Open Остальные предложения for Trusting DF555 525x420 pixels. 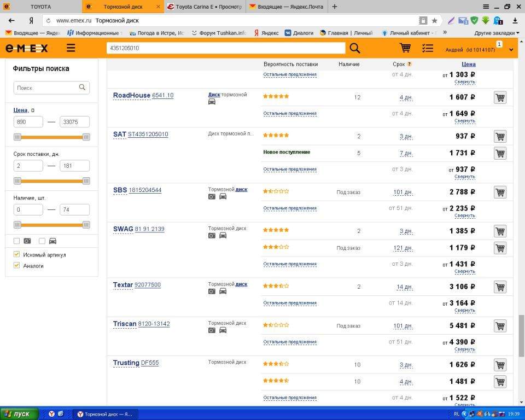[290, 398]
